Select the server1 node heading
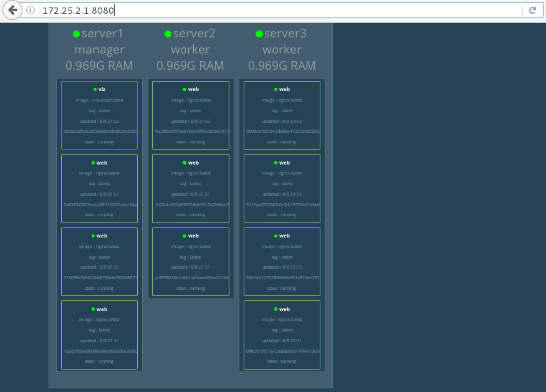Viewport: 546px width, 392px height. [x=102, y=34]
